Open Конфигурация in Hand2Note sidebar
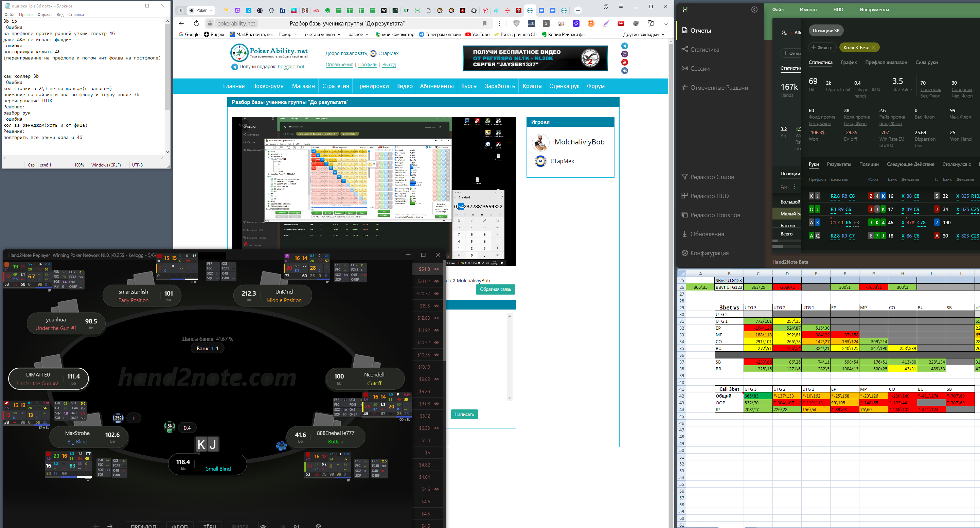 tap(705, 253)
